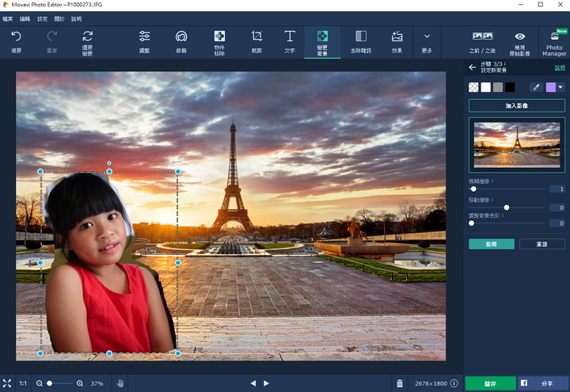Select the purple custom color swatch
Viewport: 570px width, 392px height.
[551, 87]
